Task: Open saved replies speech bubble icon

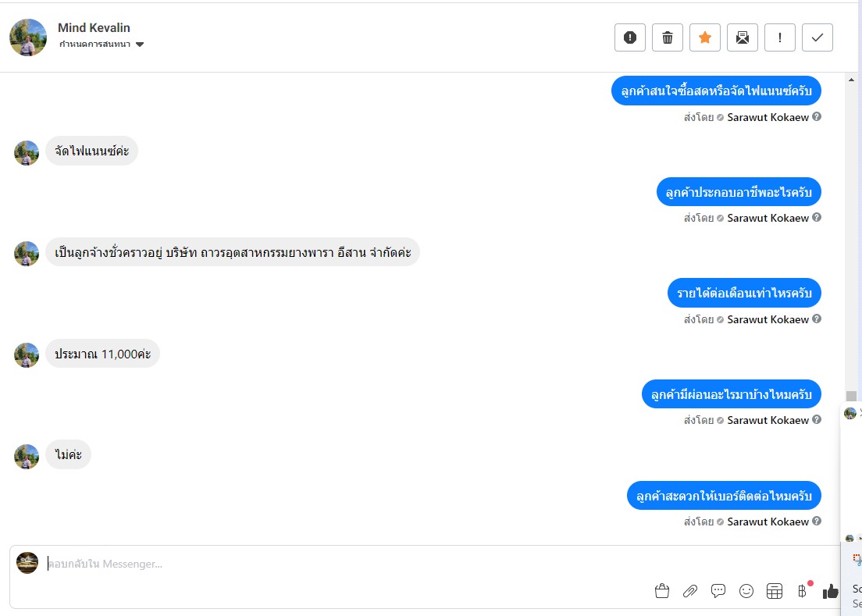Action: click(718, 591)
